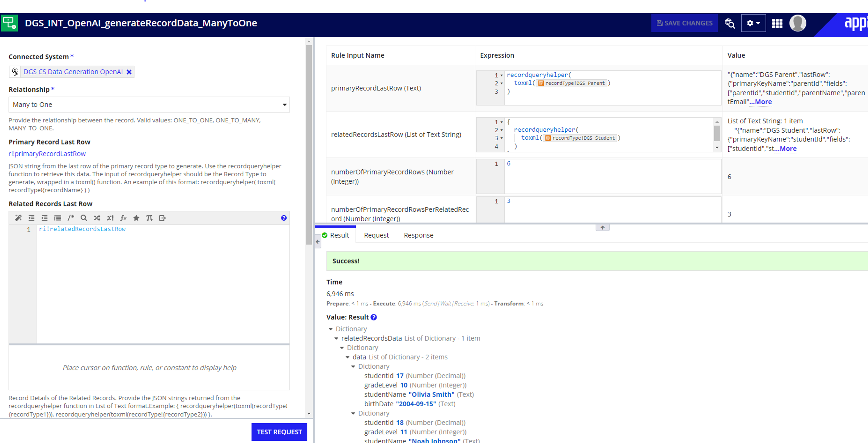Open the search objects globe icon
The width and height of the screenshot is (868, 443).
tap(729, 23)
